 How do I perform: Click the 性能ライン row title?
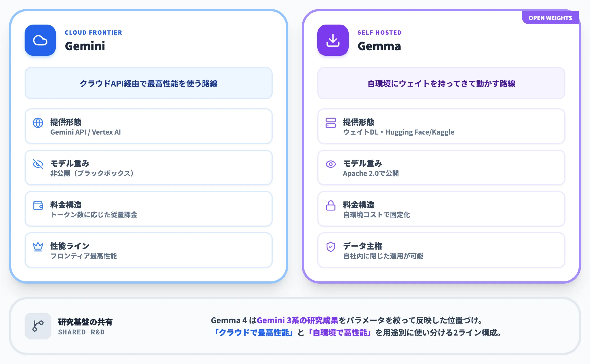(x=70, y=246)
